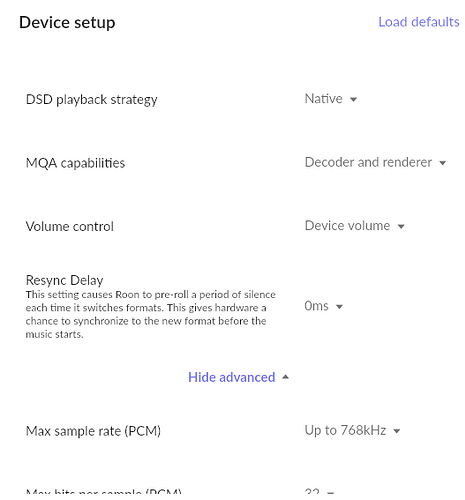465x500 pixels.
Task: Select the Device setup heading
Action: click(x=67, y=23)
